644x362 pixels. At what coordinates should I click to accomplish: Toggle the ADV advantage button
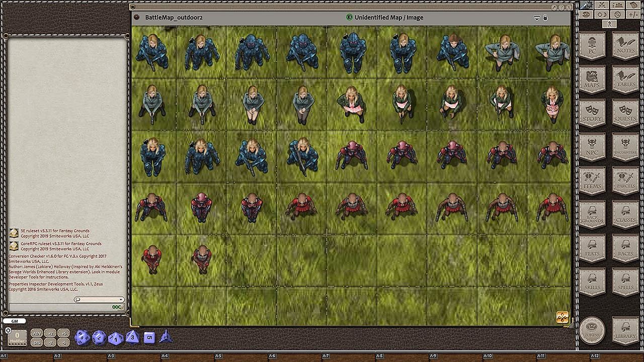point(37,333)
